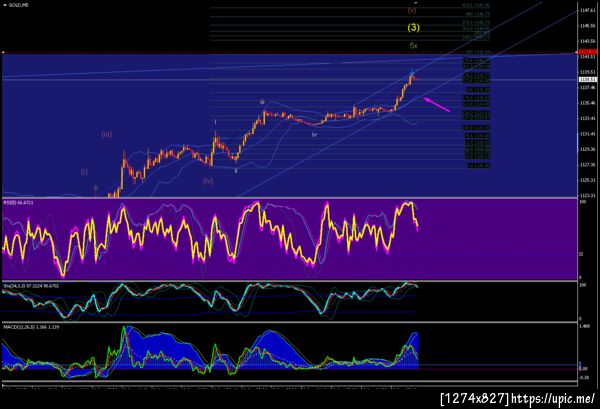The width and height of the screenshot is (600, 409).
Task: Click the GOLD,M5 chart symbol label
Action: [18, 5]
